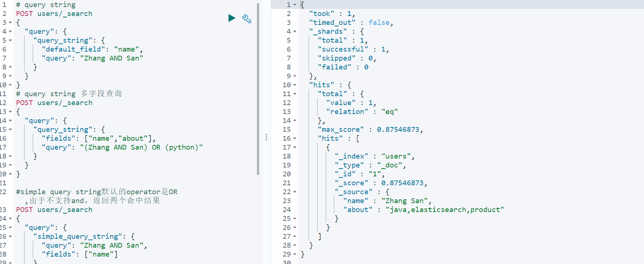Click "value" : 1 in response
644x264 pixels.
[x=351, y=103]
